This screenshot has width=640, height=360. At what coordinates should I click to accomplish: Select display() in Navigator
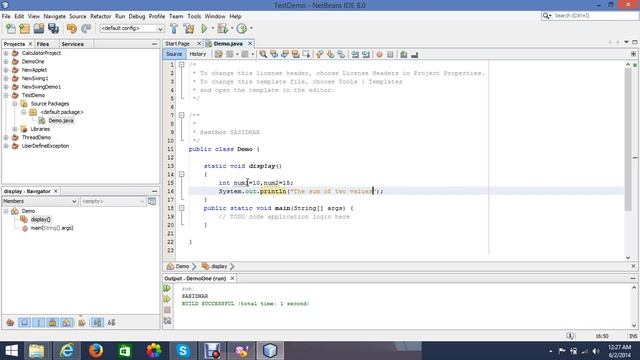[x=40, y=220]
